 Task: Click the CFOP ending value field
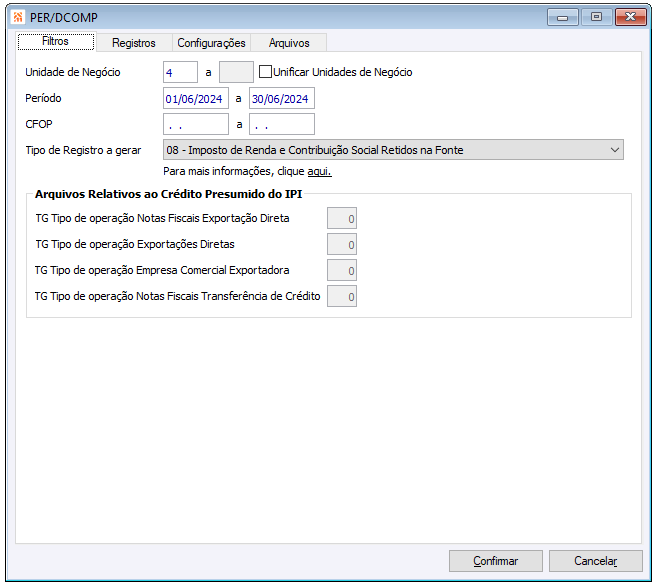pos(282,124)
